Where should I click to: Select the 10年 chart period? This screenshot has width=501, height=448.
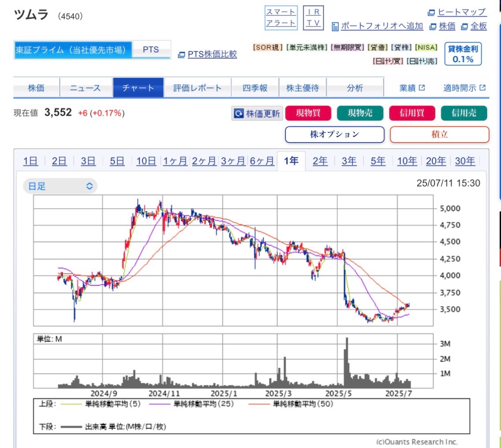tap(407, 161)
